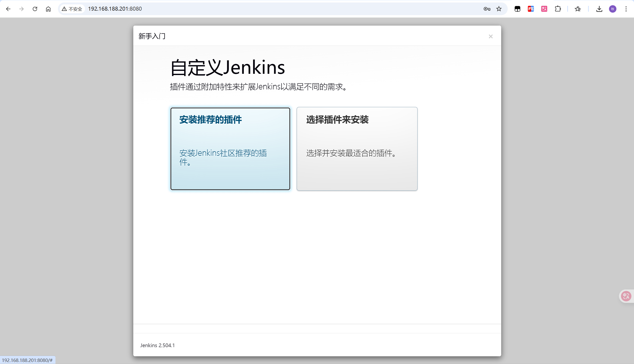This screenshot has width=634, height=364.
Task: Click the floating translate widget at right edge
Action: click(626, 296)
